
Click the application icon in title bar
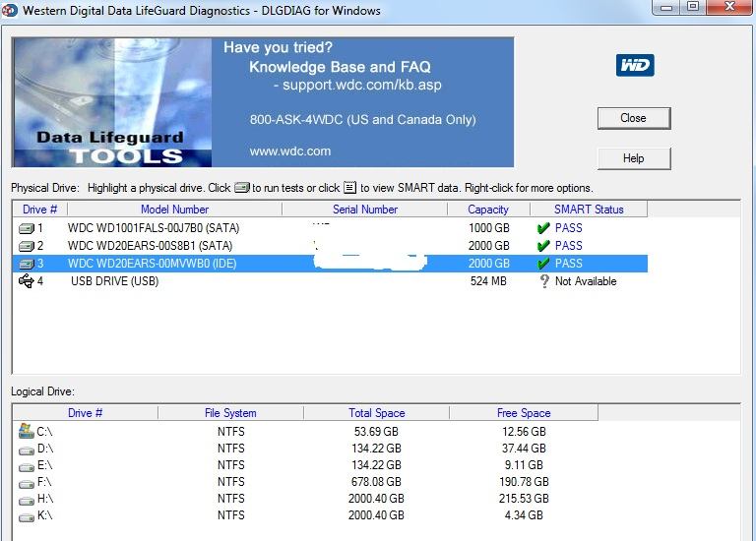point(10,11)
